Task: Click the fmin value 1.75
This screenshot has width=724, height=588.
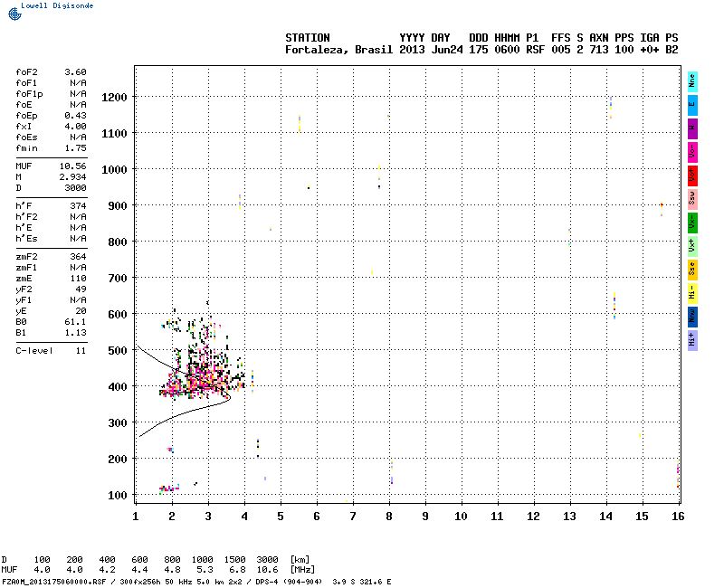Action: [x=75, y=148]
